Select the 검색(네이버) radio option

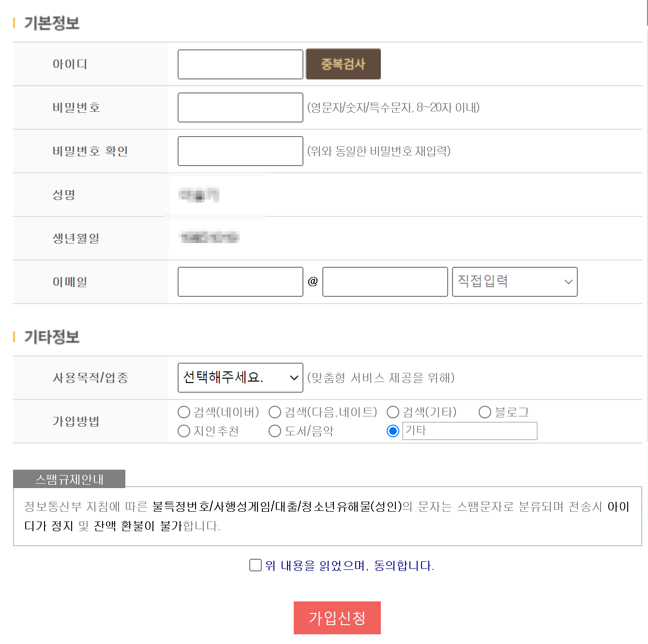(x=184, y=412)
